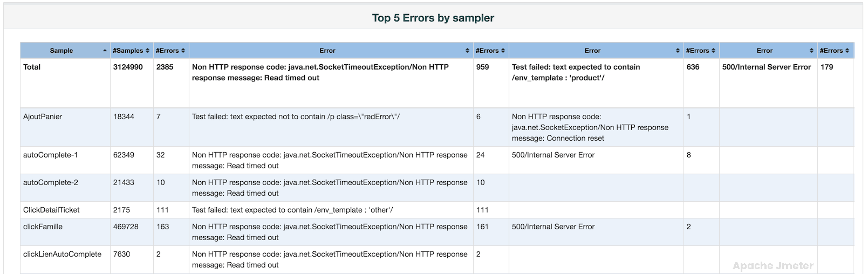
Task: Click the clickFamille sample name
Action: click(x=43, y=227)
